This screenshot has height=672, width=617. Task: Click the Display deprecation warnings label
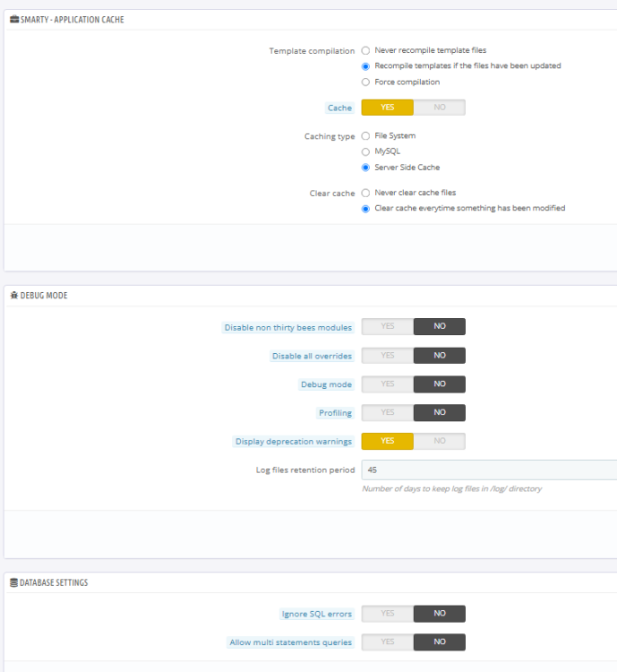tap(293, 442)
